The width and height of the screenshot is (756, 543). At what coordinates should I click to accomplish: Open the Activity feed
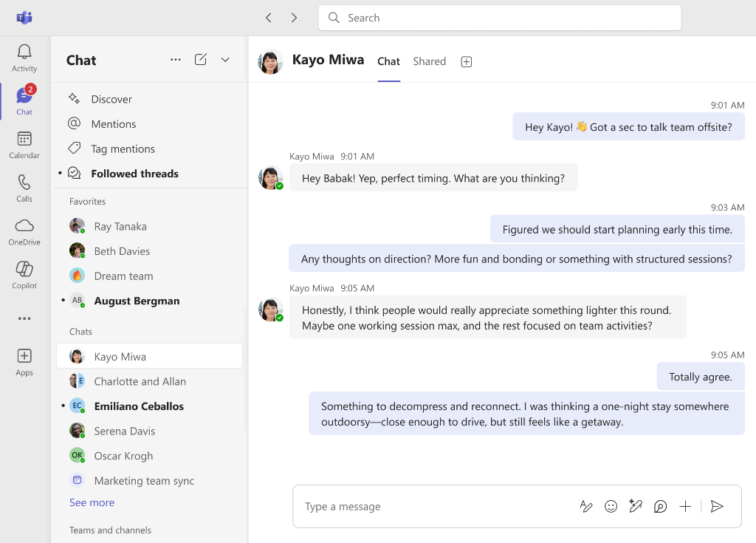pos(24,57)
